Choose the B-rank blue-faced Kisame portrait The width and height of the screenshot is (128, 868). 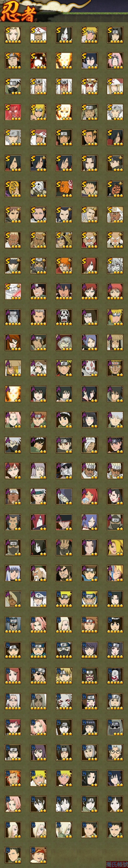(13, 624)
